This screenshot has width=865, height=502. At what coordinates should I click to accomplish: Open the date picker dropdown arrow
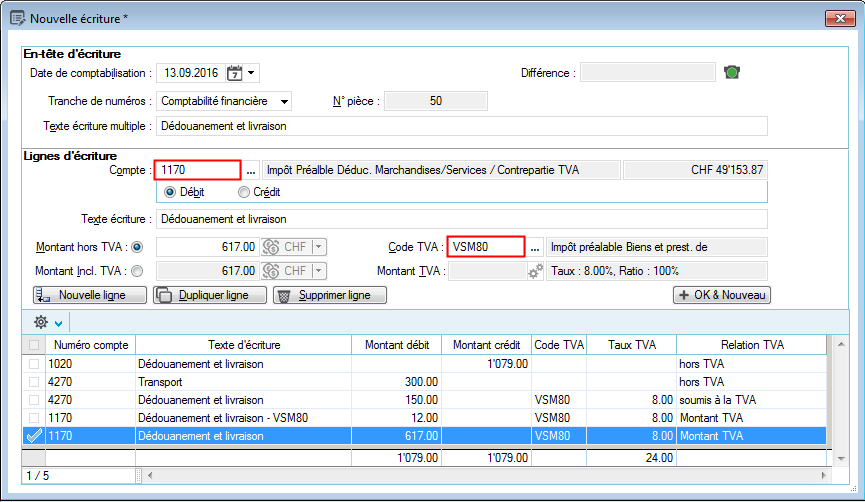point(251,73)
